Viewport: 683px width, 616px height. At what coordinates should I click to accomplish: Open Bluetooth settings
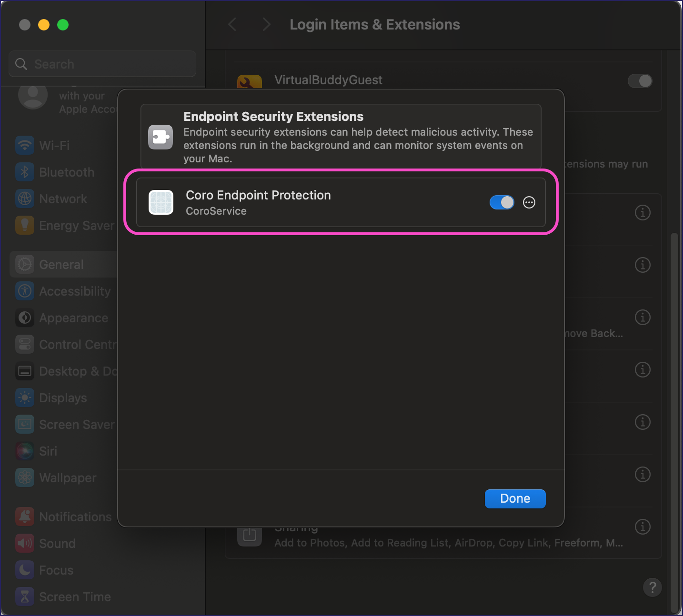pyautogui.click(x=66, y=172)
